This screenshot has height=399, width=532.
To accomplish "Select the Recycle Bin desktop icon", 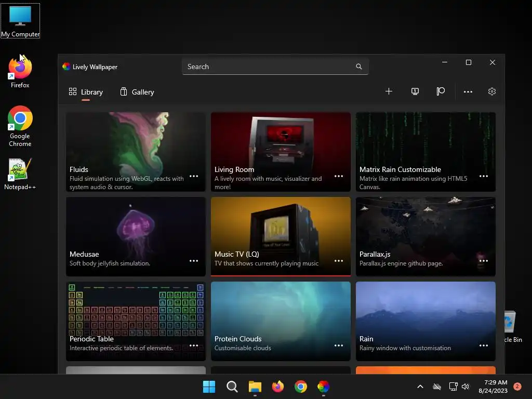I will 513,326.
